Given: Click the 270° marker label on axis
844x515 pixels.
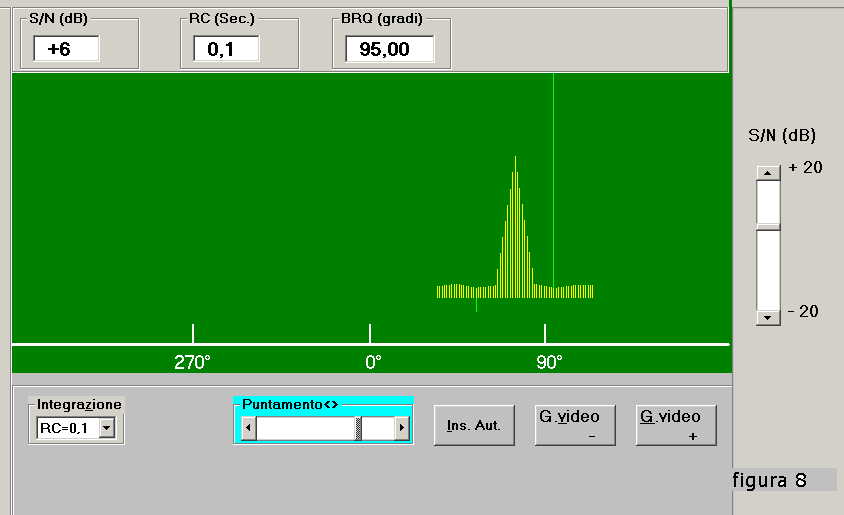Looking at the screenshot, I should [x=192, y=362].
